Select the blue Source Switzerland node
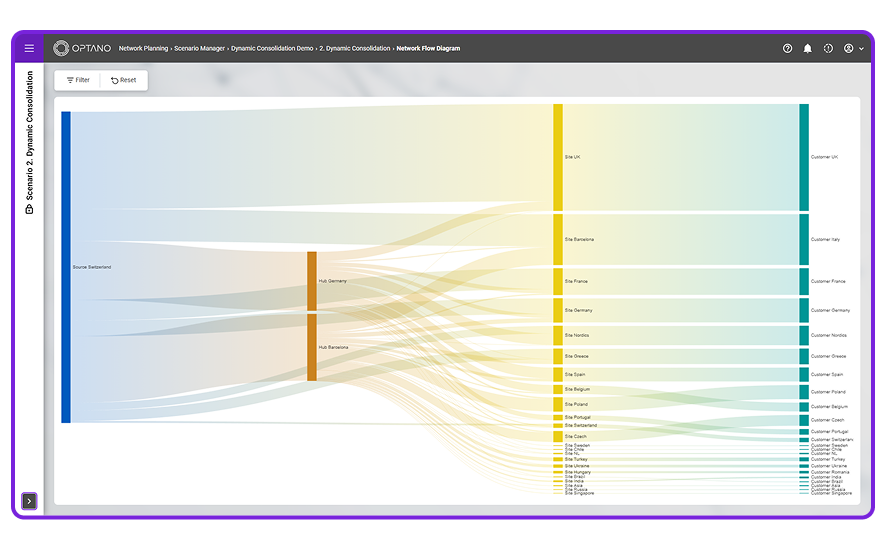The image size is (886, 550). point(66,267)
